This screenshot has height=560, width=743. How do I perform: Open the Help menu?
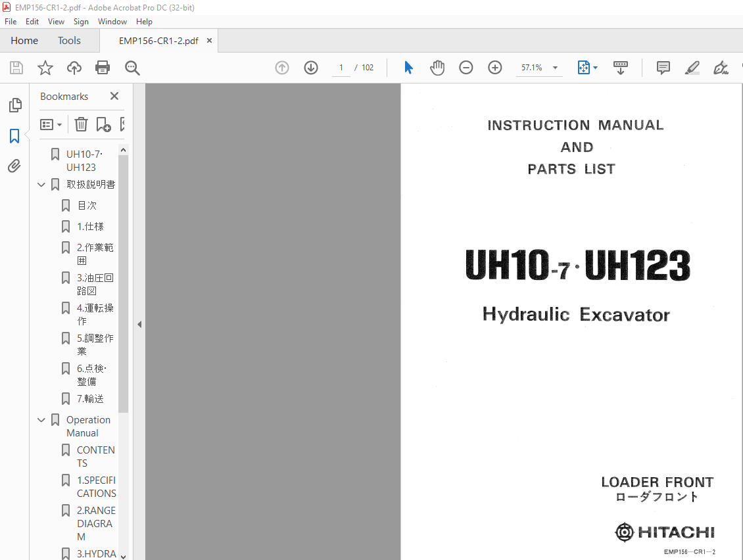click(x=144, y=21)
